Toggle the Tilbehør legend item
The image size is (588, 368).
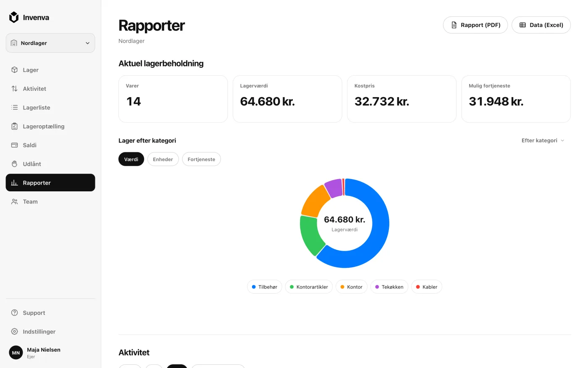[x=265, y=287]
